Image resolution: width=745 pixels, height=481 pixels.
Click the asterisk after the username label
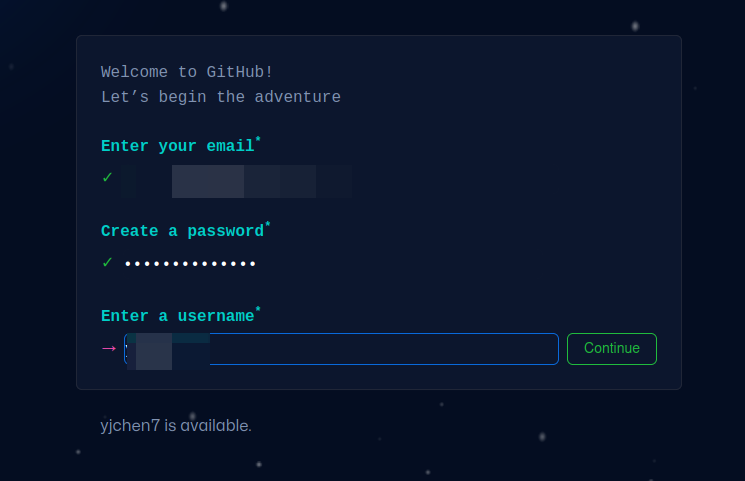pyautogui.click(x=258, y=309)
